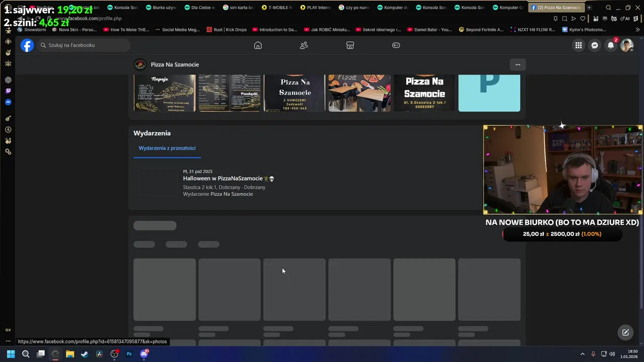Open the Facebook friends icon

(304, 45)
